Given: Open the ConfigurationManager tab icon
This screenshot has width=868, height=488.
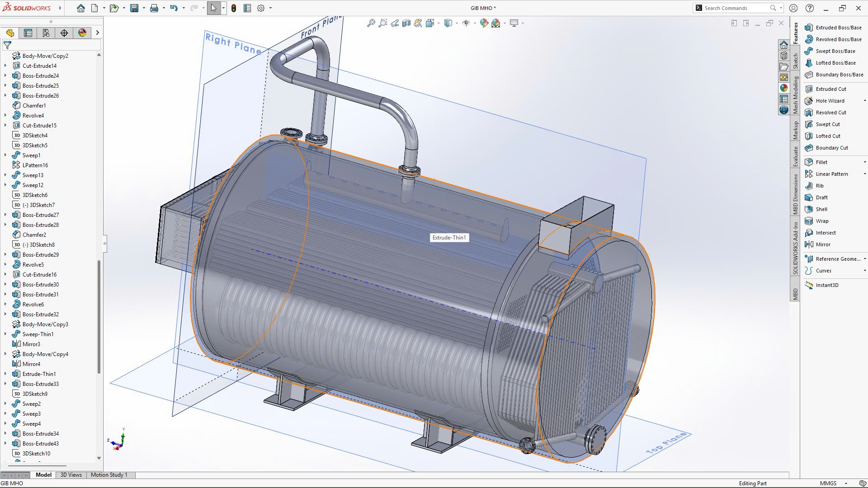Looking at the screenshot, I should 46,33.
